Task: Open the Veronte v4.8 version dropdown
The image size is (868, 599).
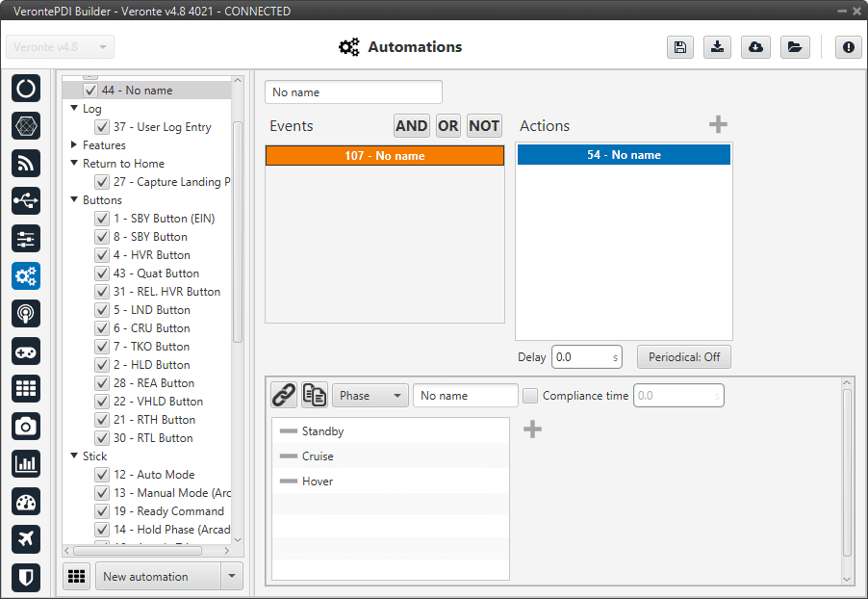Action: 61,47
